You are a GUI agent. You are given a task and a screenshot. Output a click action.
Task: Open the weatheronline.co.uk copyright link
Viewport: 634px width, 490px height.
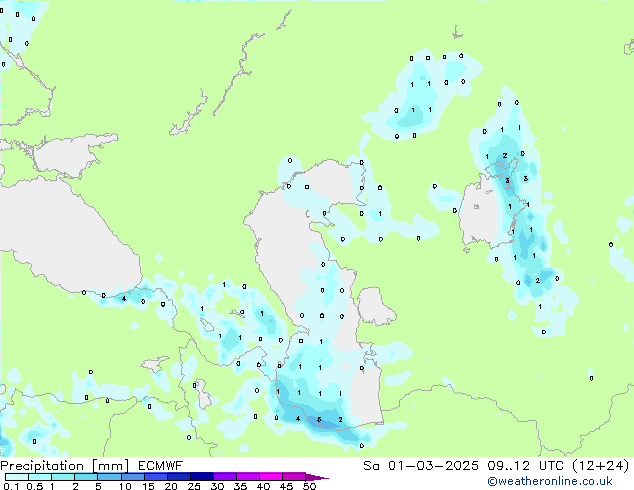tap(550, 482)
